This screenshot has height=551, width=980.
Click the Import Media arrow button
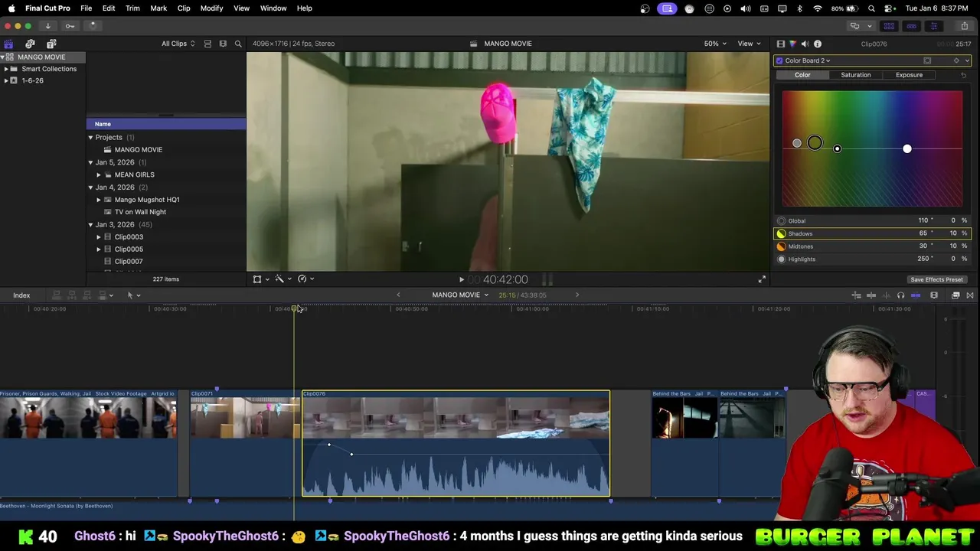pyautogui.click(x=47, y=26)
